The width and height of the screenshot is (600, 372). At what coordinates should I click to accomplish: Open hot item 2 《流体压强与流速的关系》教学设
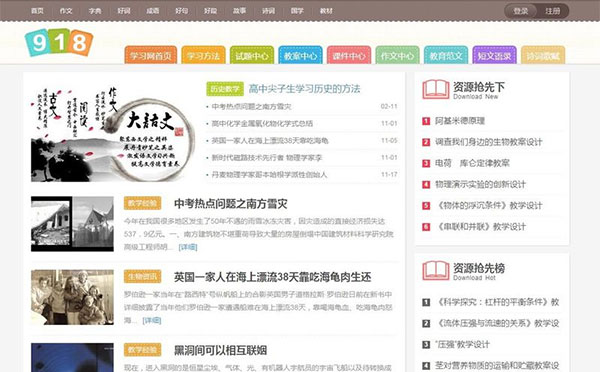pyautogui.click(x=497, y=323)
